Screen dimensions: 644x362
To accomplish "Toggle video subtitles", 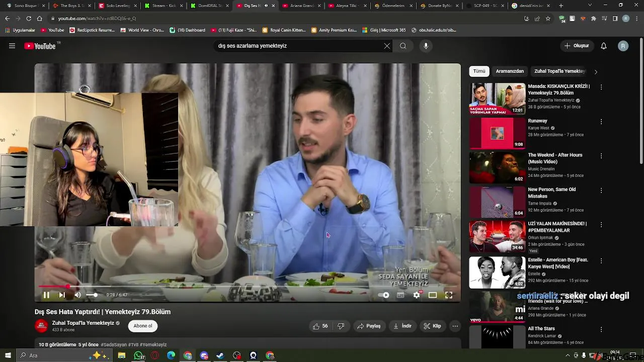I will [x=400, y=295].
